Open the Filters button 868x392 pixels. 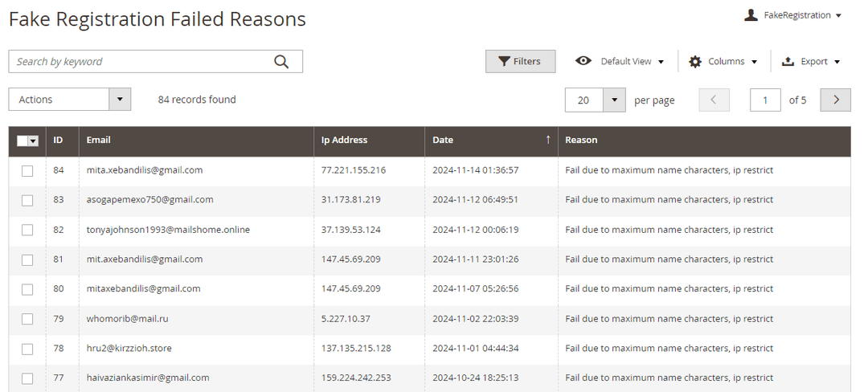click(520, 62)
